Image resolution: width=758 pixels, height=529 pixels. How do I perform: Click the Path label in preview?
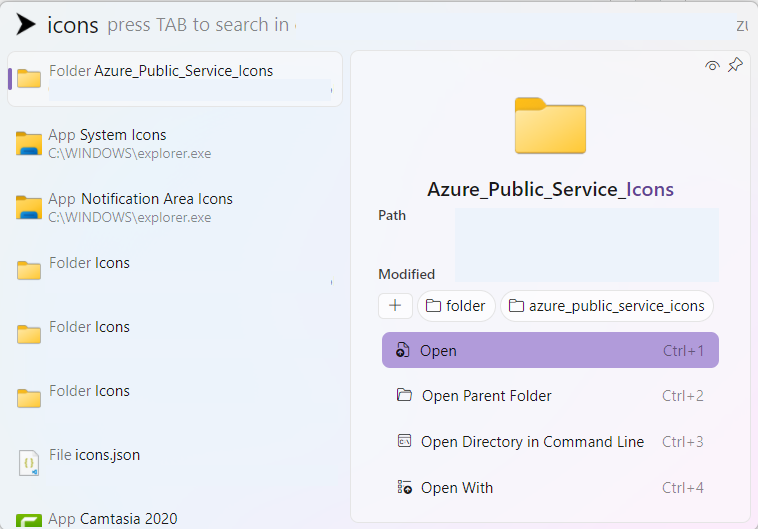tap(392, 215)
